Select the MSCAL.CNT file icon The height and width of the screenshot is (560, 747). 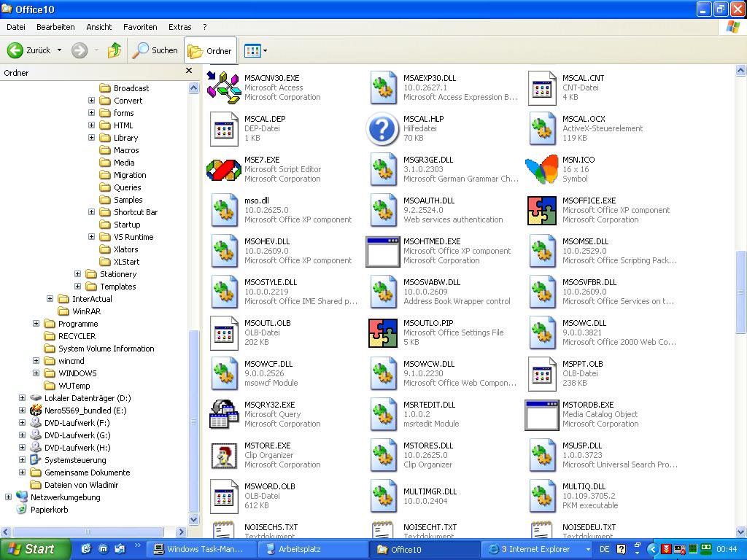[542, 88]
